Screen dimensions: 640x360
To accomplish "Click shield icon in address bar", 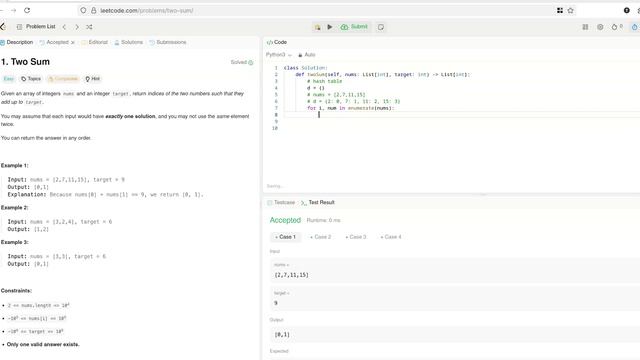I will click(x=83, y=11).
